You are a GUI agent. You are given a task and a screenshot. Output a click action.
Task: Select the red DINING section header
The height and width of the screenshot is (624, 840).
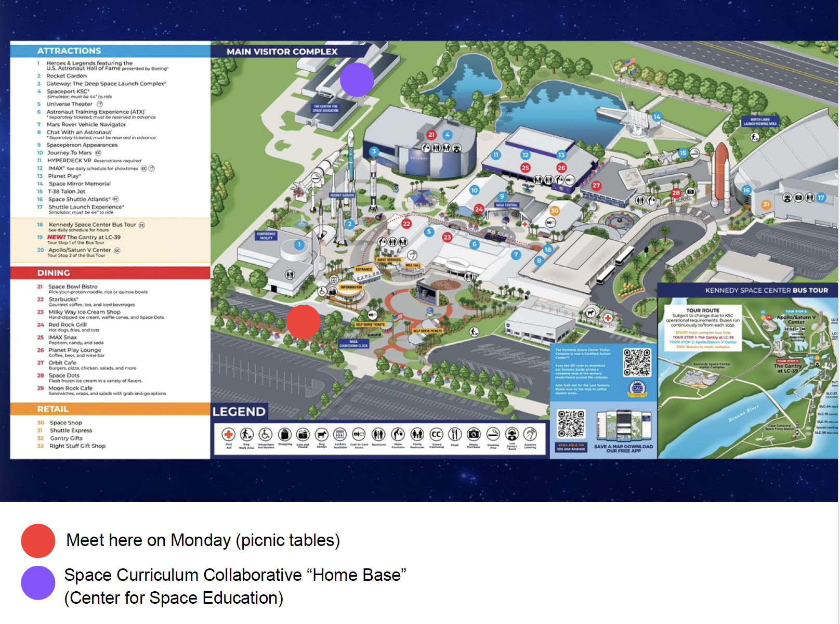click(x=110, y=273)
